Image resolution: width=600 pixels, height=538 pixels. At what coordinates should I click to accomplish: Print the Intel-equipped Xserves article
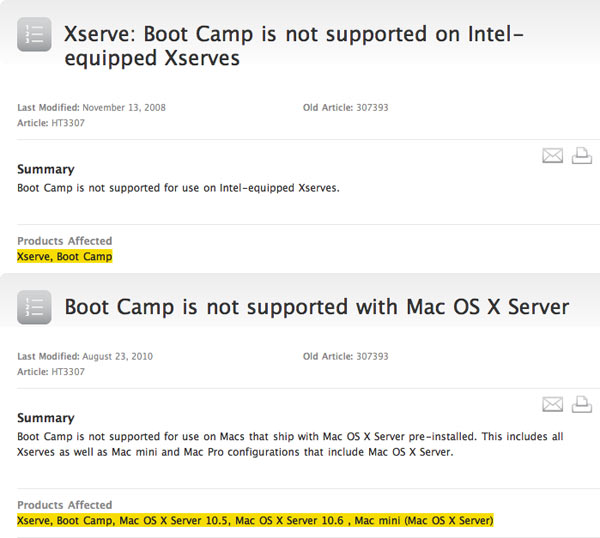point(581,155)
